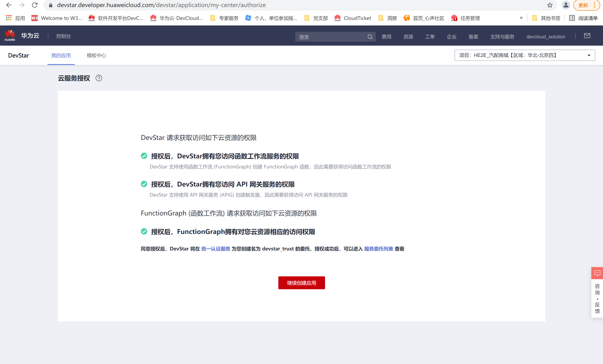Switch to 模板中心 tab

[96, 55]
